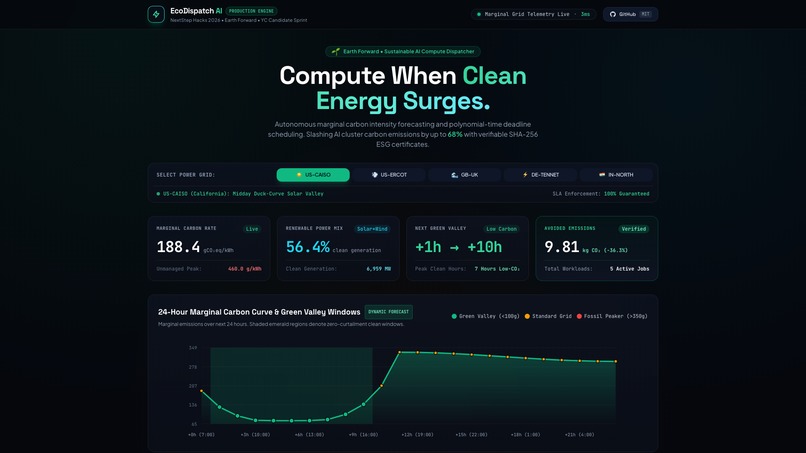Image resolution: width=806 pixels, height=453 pixels.
Task: Click the 9.81 avoided emissions value
Action: tap(561, 247)
